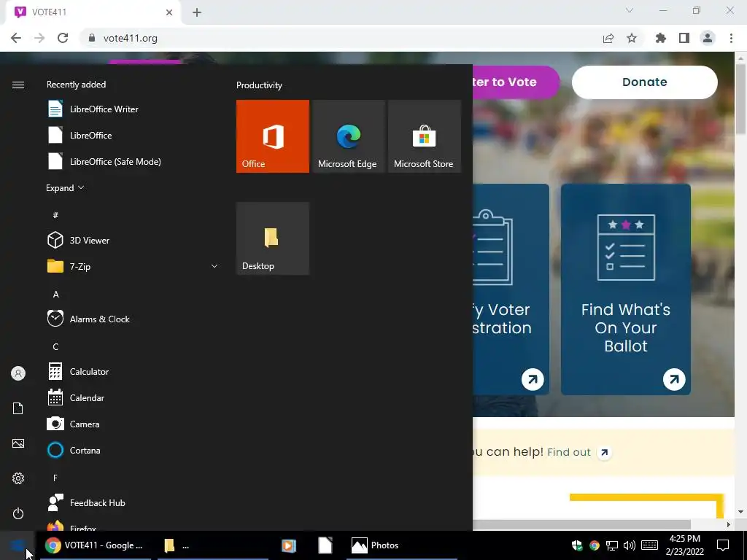747x560 pixels.
Task: Open user account icon in Start sidebar
Action: pos(18,373)
